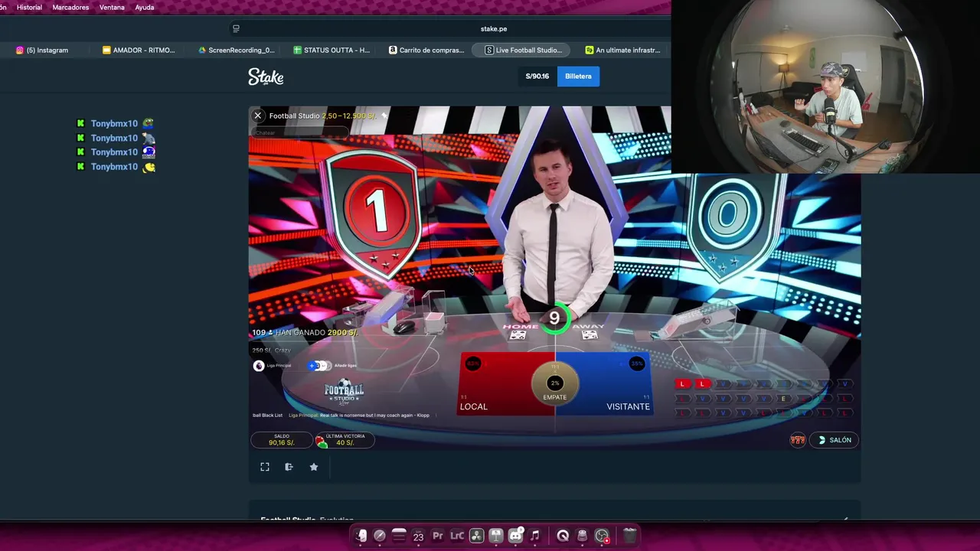
Task: Click the HAN GANADO 2900 S/. text
Action: tap(316, 333)
